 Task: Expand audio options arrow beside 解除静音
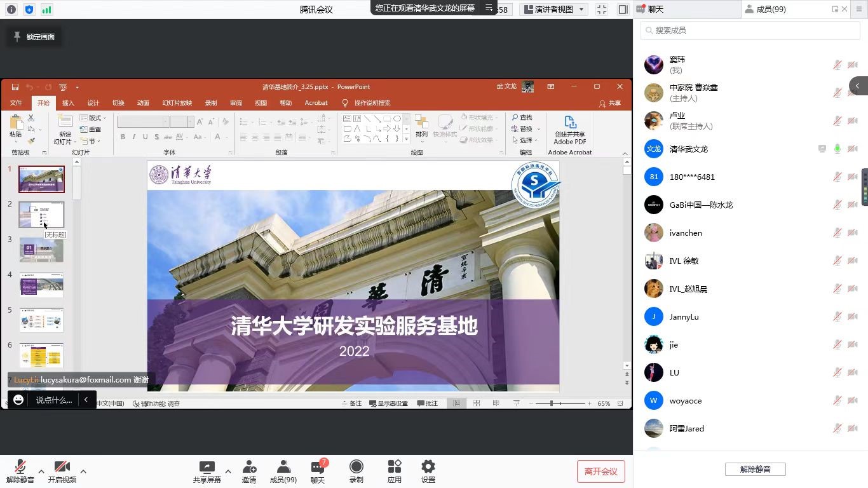(x=41, y=471)
